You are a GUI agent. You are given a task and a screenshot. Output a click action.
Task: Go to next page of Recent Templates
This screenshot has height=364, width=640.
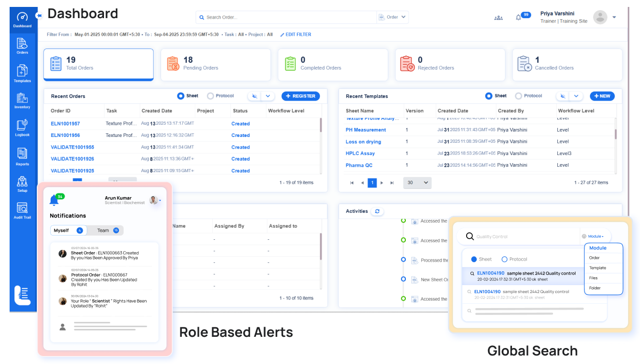[382, 183]
